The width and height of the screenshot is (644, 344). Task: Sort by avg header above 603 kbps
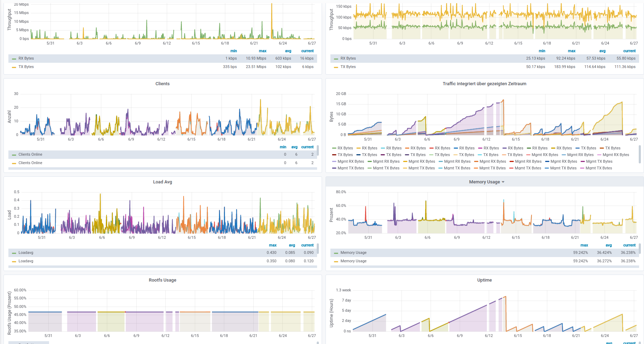click(x=288, y=51)
